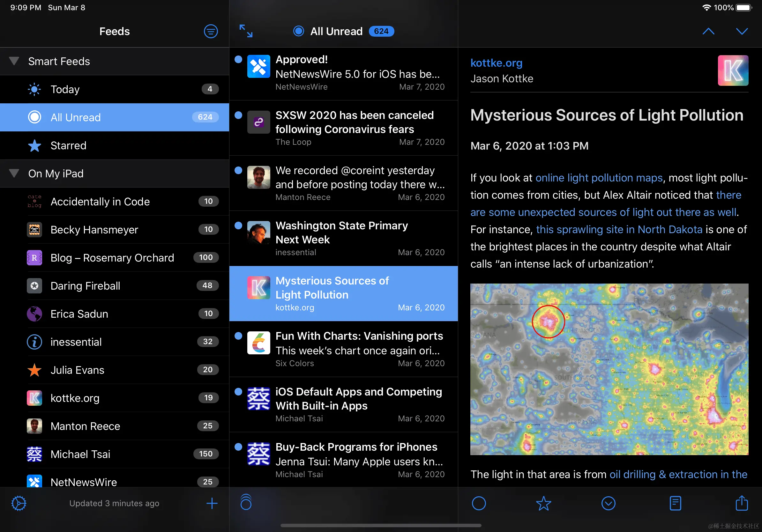The height and width of the screenshot is (532, 762).
Task: Tap the Wi-Fi icon in status bar
Action: click(706, 7)
